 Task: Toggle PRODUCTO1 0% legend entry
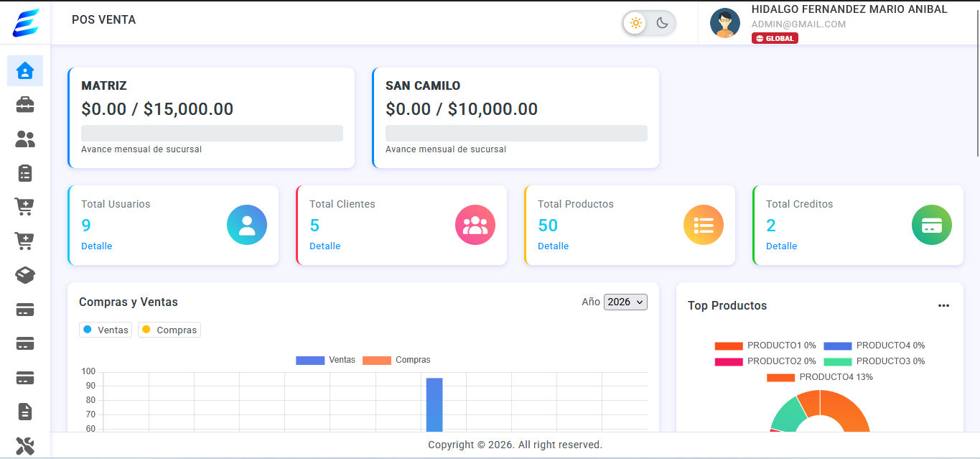pos(765,346)
